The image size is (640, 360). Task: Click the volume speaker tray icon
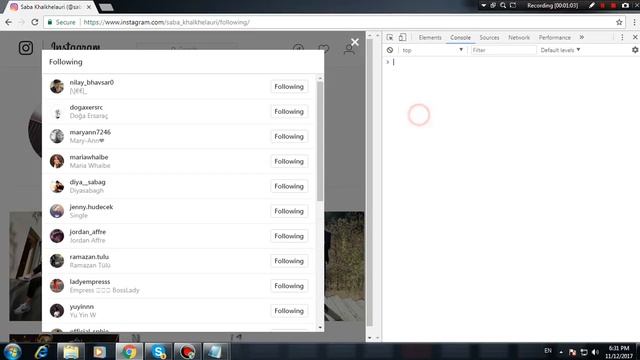pos(595,352)
